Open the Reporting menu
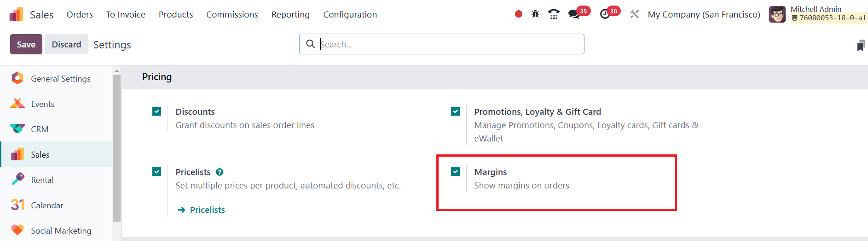Viewport: 868px width, 241px height. click(290, 14)
